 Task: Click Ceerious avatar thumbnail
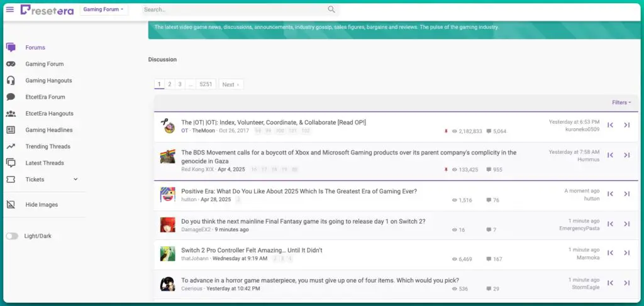pyautogui.click(x=167, y=284)
